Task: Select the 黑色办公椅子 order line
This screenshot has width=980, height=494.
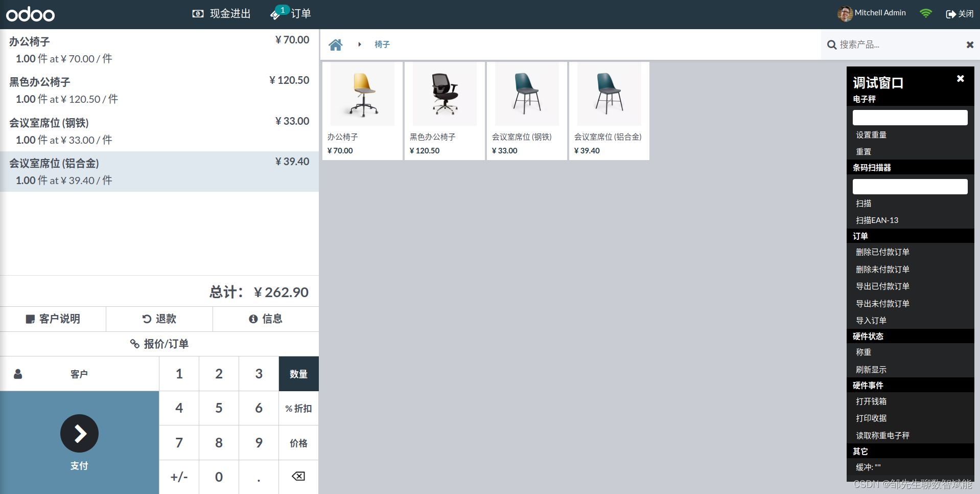Action: click(x=159, y=90)
